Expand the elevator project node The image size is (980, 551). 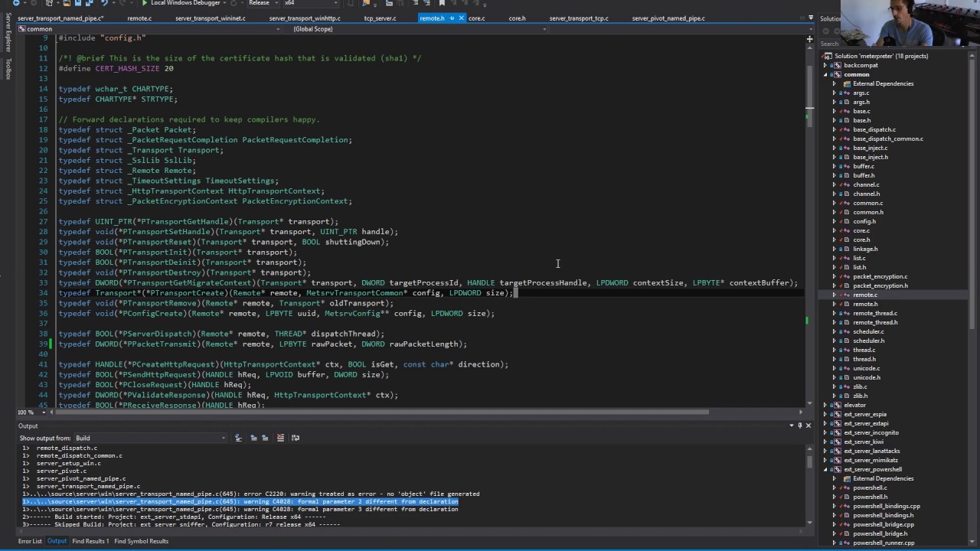click(x=825, y=405)
